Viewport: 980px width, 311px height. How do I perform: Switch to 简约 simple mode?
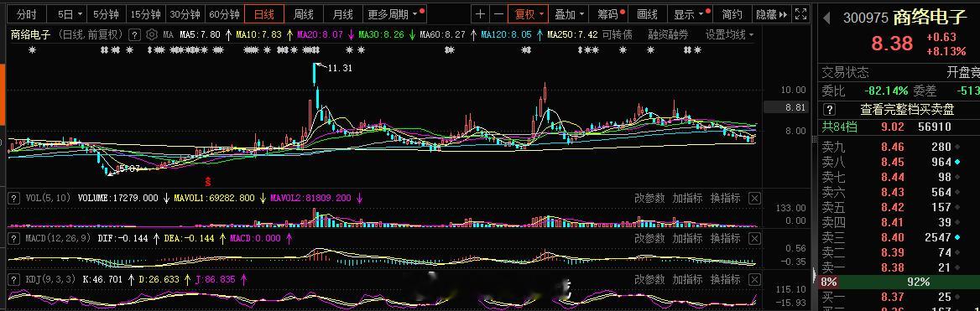point(732,13)
